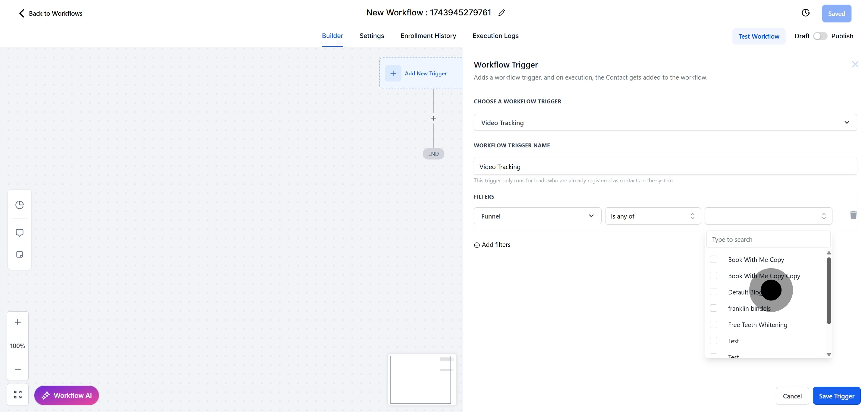Viewport: 868px width, 412px height.
Task: Switch to the Settings tab
Action: point(372,36)
